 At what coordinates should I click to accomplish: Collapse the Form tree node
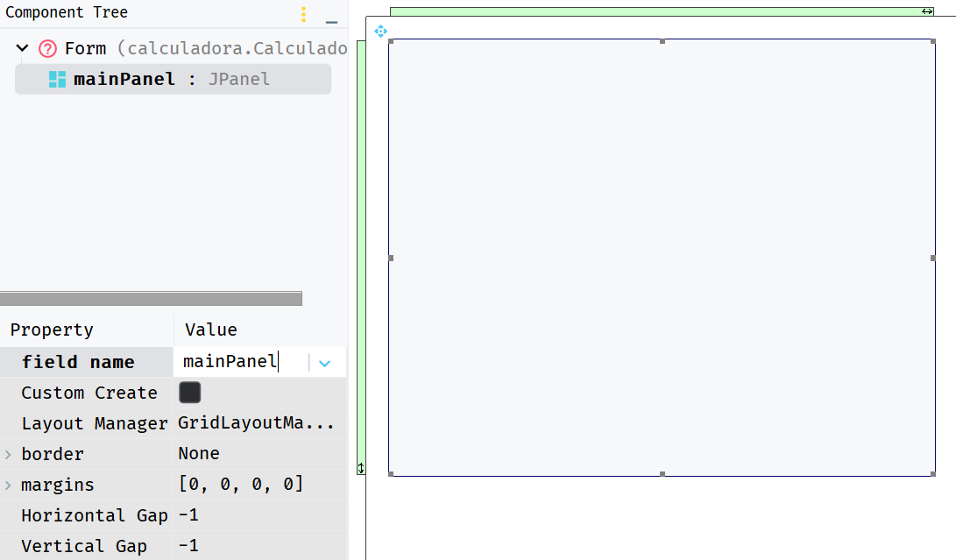pyautogui.click(x=21, y=48)
